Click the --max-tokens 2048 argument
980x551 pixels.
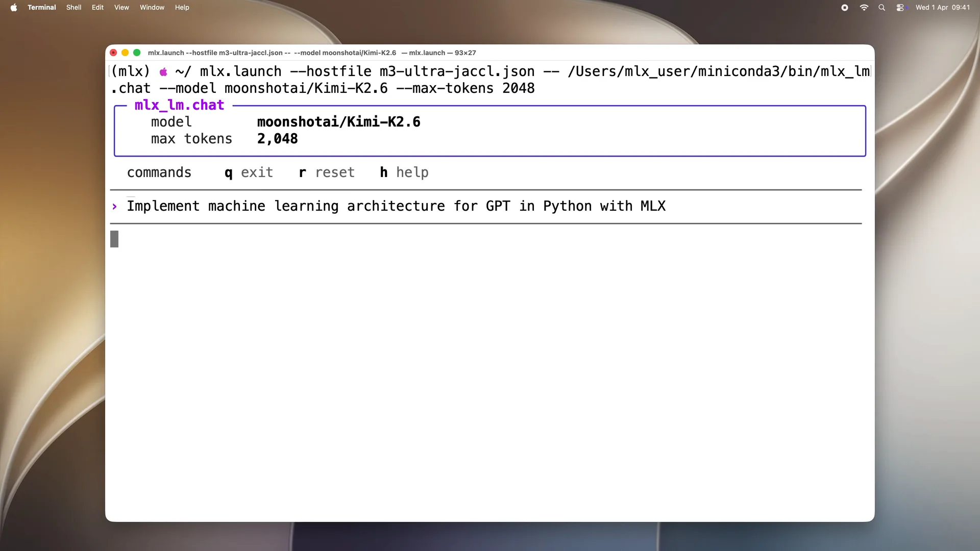(x=465, y=88)
